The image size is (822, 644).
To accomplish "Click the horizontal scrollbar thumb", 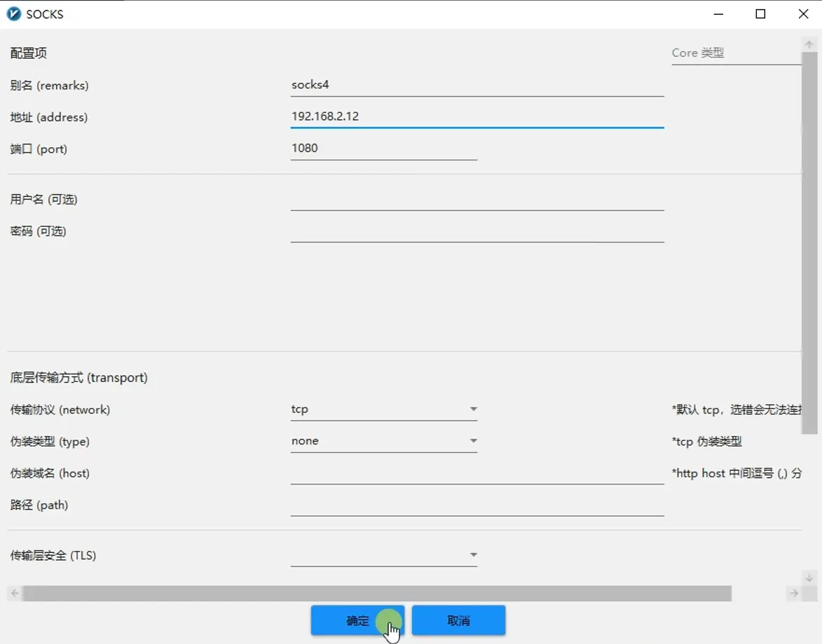I will (x=377, y=593).
